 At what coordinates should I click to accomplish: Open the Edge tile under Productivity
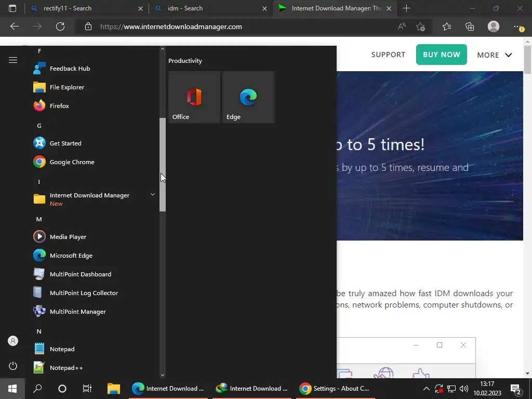pyautogui.click(x=248, y=97)
